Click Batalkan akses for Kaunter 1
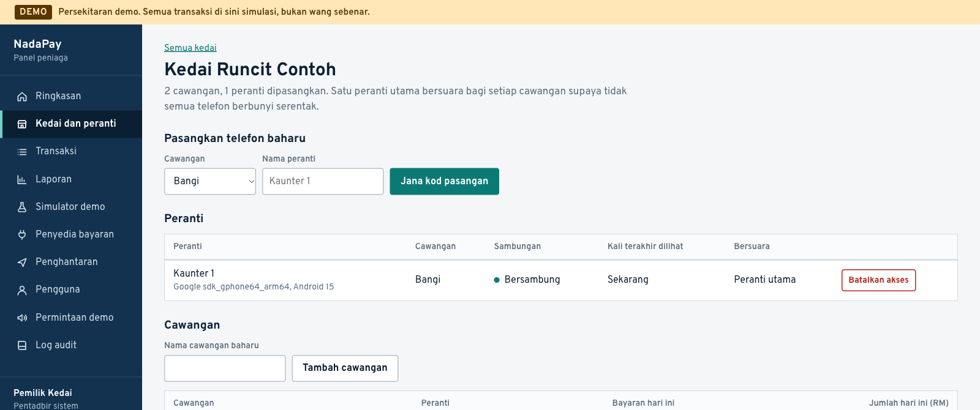Screen dimensions: 980x410 [878, 280]
